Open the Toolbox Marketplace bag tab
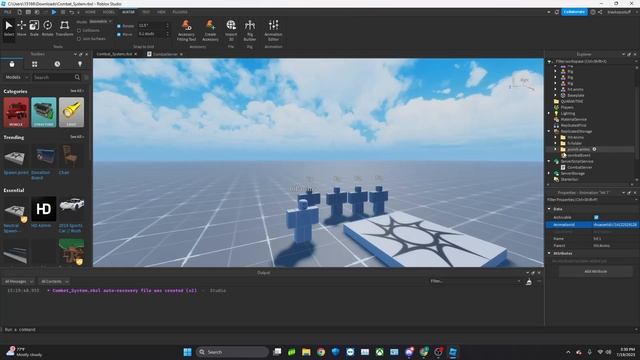The width and height of the screenshot is (640, 360). 12,64
